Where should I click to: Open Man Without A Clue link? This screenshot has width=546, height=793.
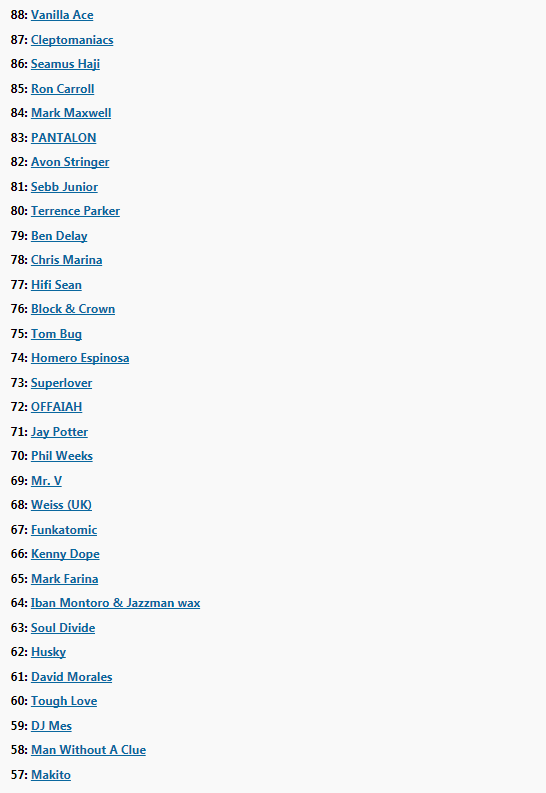[88, 751]
